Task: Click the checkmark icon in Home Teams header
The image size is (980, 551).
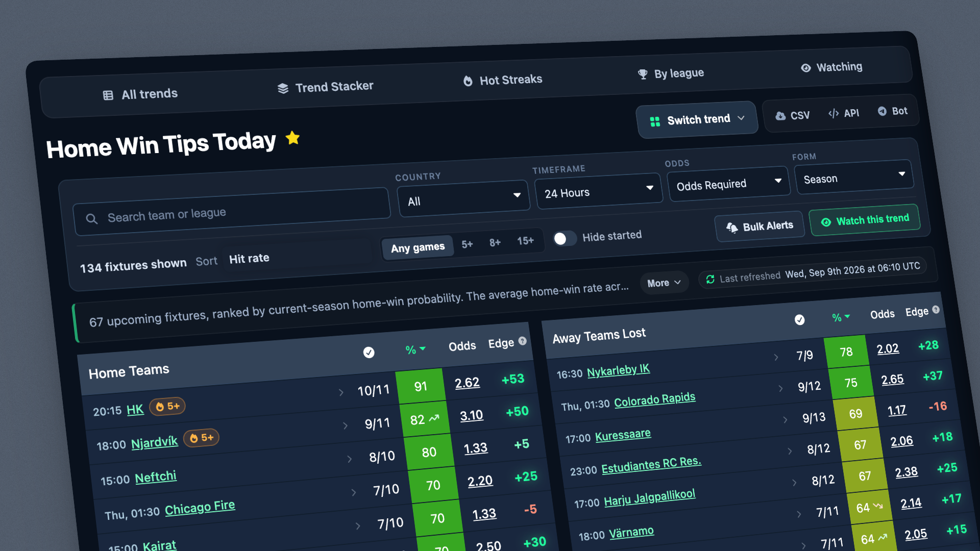Action: point(369,353)
